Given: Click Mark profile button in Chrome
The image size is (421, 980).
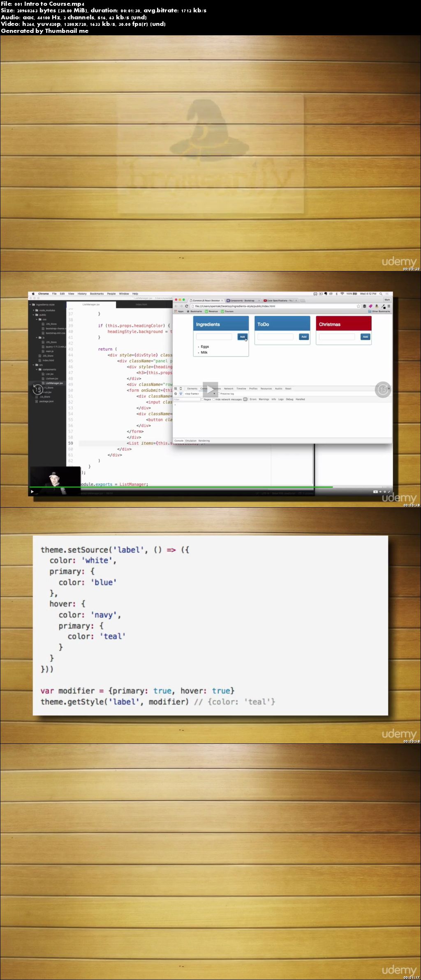Looking at the screenshot, I should [x=387, y=300].
